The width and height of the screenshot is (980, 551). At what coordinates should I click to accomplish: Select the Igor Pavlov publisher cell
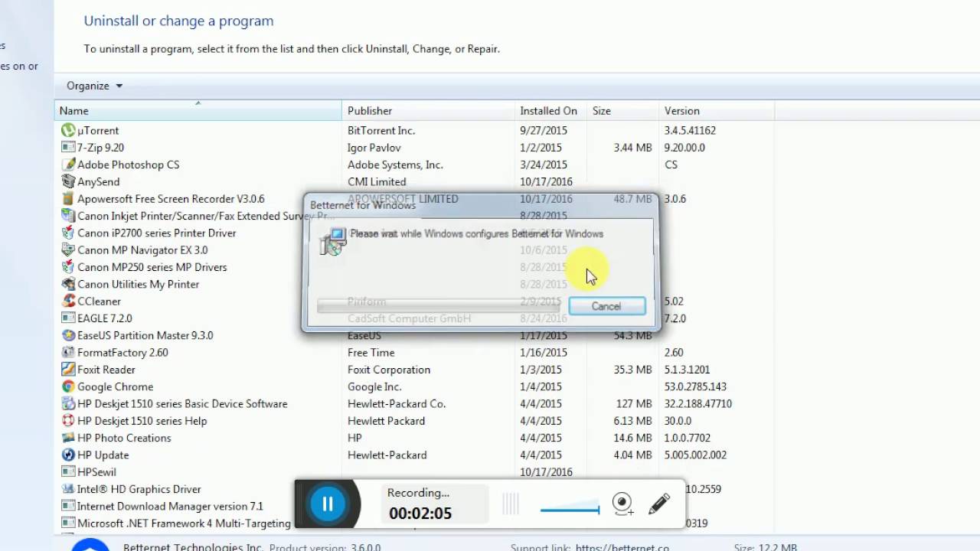tap(374, 148)
